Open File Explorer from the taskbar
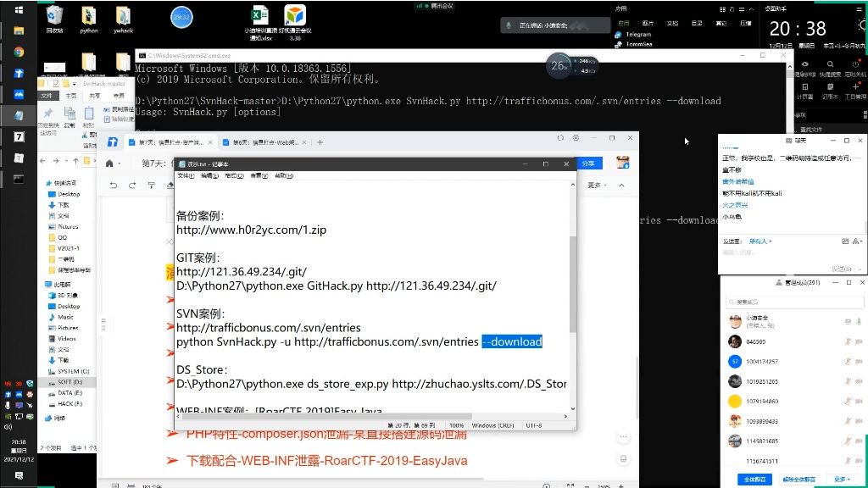 [19, 30]
